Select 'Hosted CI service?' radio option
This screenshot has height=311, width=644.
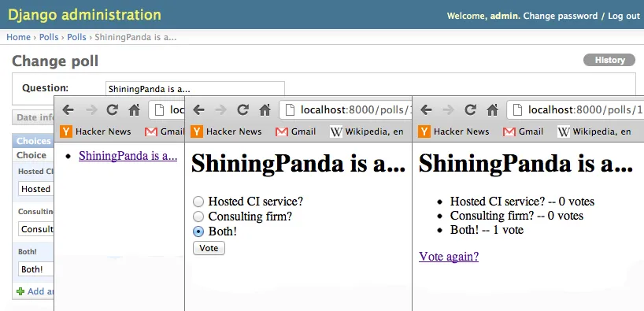click(198, 202)
